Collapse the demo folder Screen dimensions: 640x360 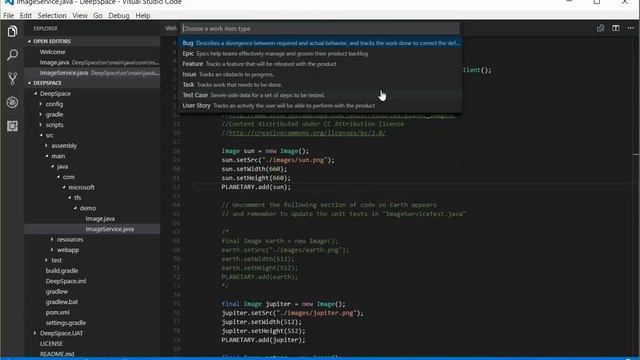click(x=88, y=208)
